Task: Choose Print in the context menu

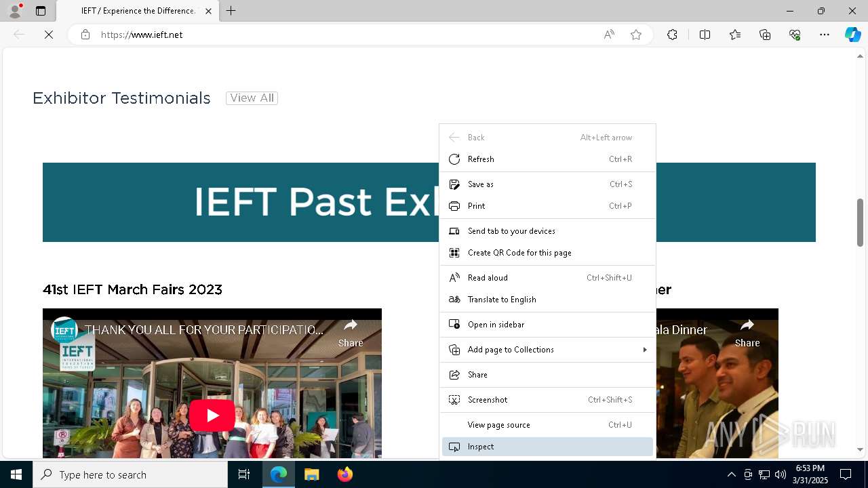Action: [x=547, y=206]
